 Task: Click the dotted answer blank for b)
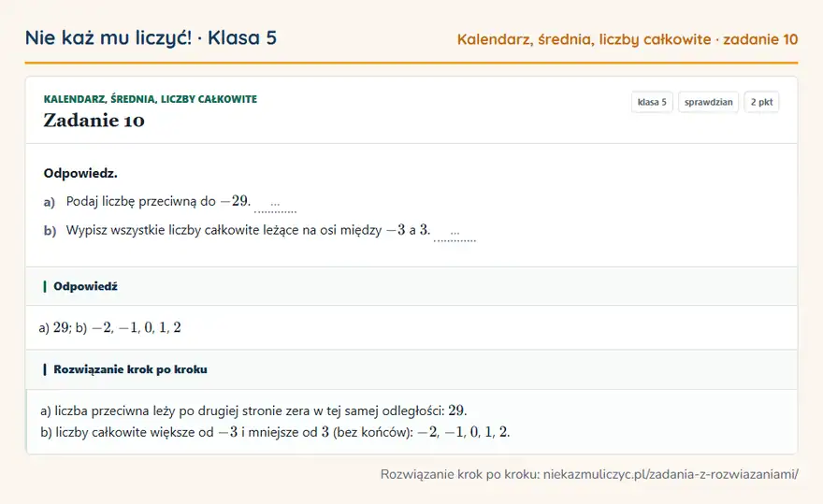[x=455, y=234]
